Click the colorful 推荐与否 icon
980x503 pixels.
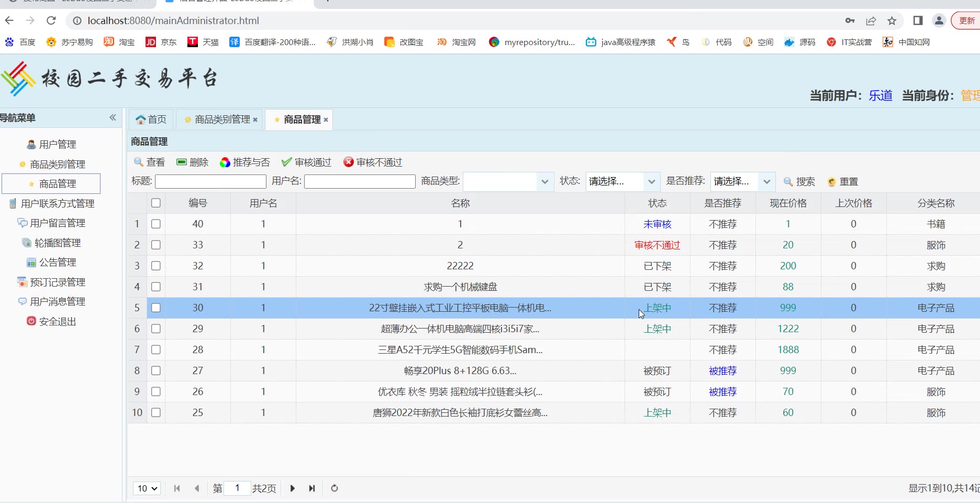point(225,162)
